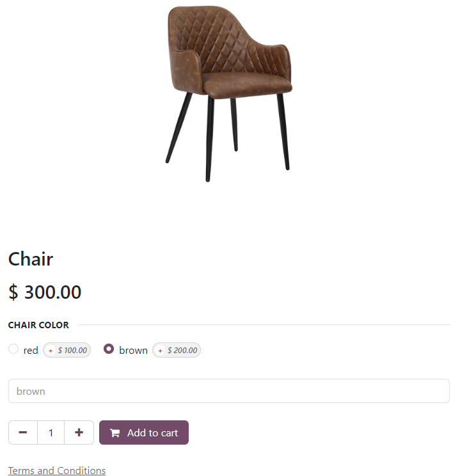Click the quantity number field
The image size is (467, 476).
point(51,432)
